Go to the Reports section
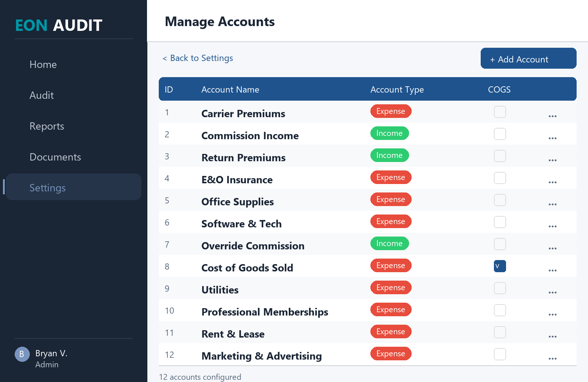The image size is (588, 382). 47,126
